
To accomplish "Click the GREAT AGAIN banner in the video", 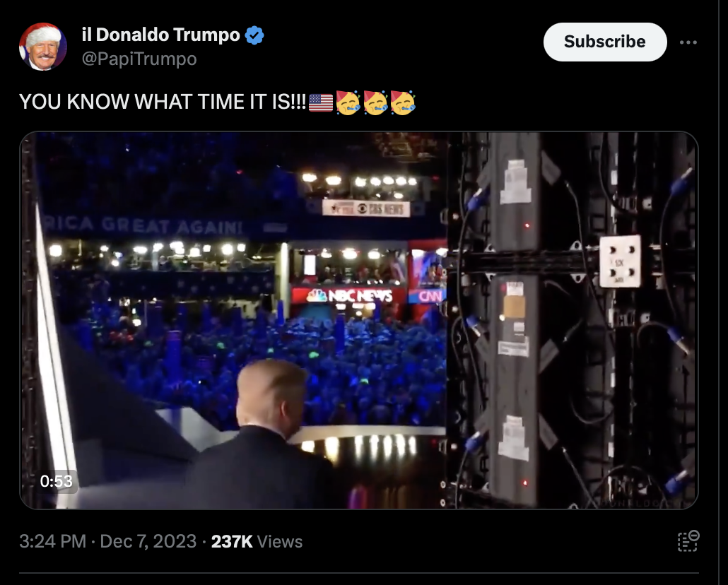I will (x=172, y=226).
